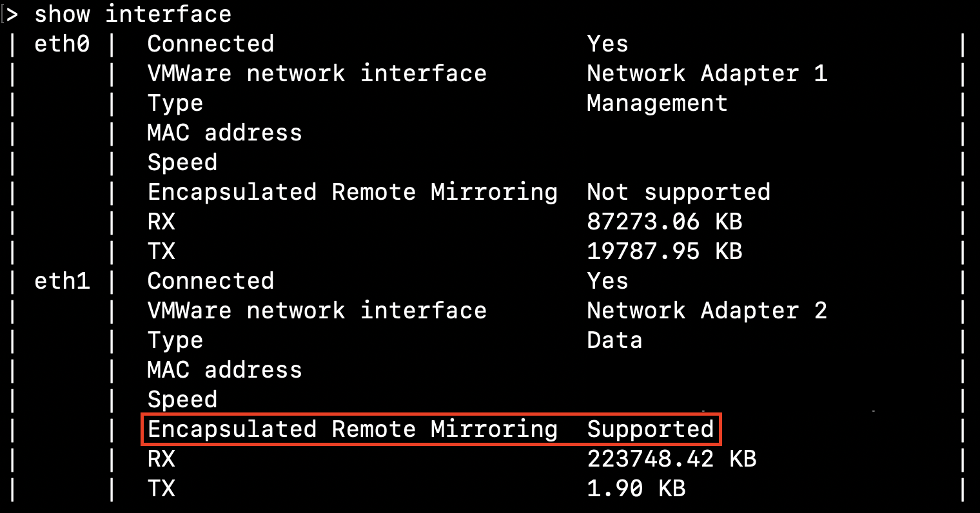Select the eth1 TX value 1.90 KB
The image size is (980, 513).
(636, 489)
